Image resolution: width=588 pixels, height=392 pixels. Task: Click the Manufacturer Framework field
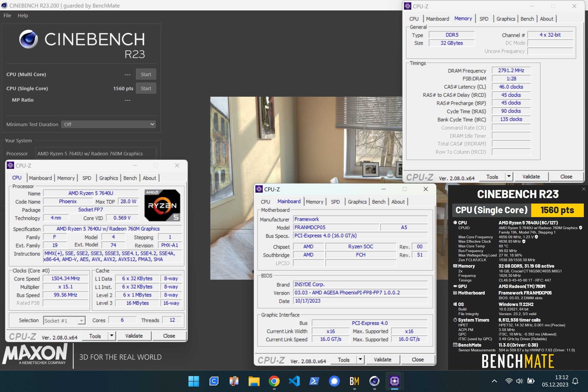coord(360,219)
